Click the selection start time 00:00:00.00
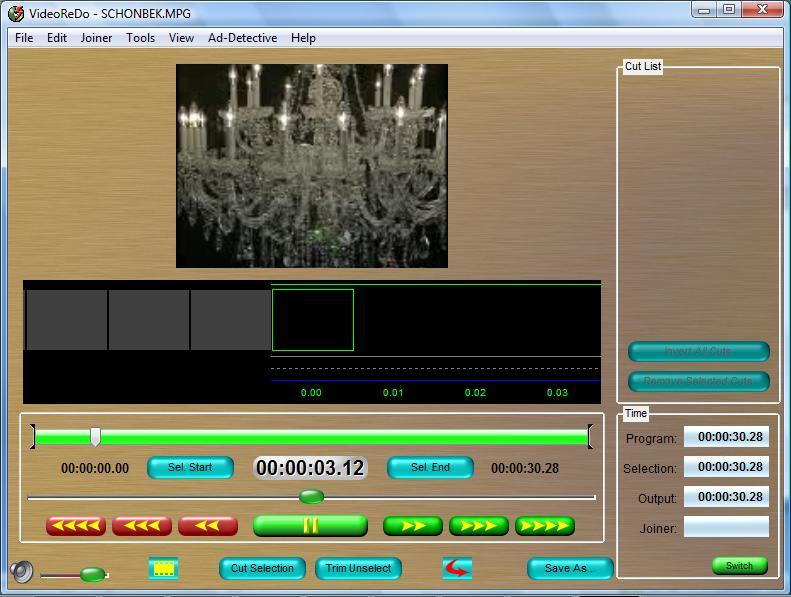This screenshot has width=791, height=597. click(95, 468)
